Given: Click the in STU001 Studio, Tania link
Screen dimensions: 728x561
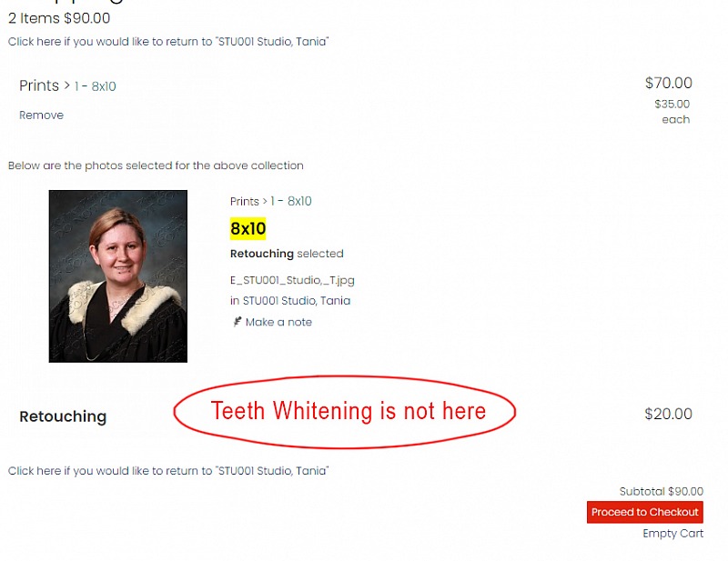Looking at the screenshot, I should [290, 301].
